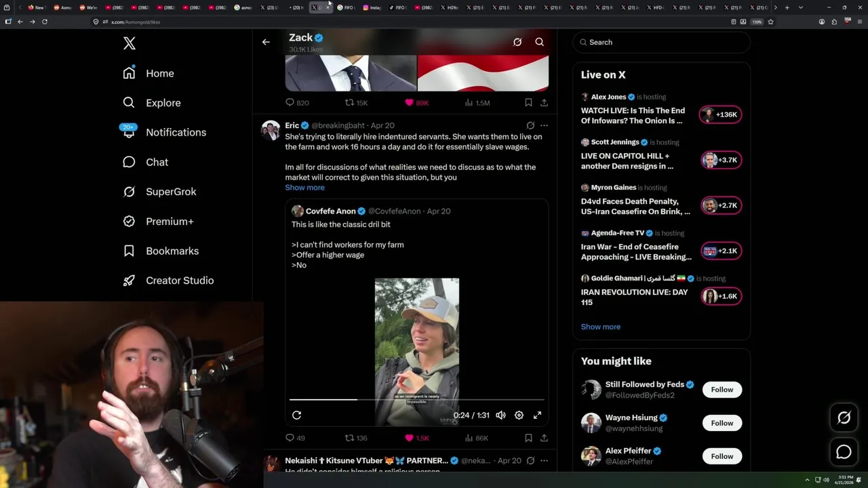Share Eric's post
The height and width of the screenshot is (488, 868).
click(544, 438)
